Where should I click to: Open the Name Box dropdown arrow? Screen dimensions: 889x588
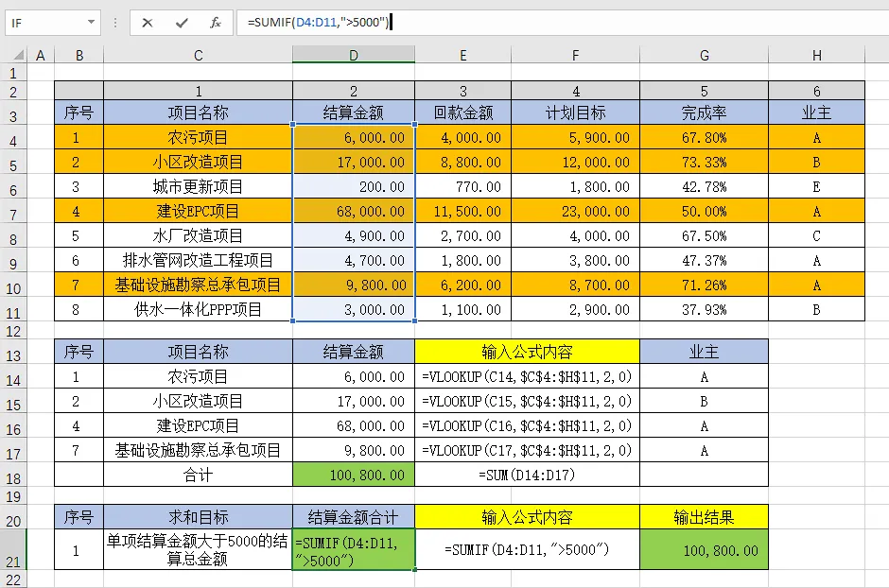[x=91, y=23]
